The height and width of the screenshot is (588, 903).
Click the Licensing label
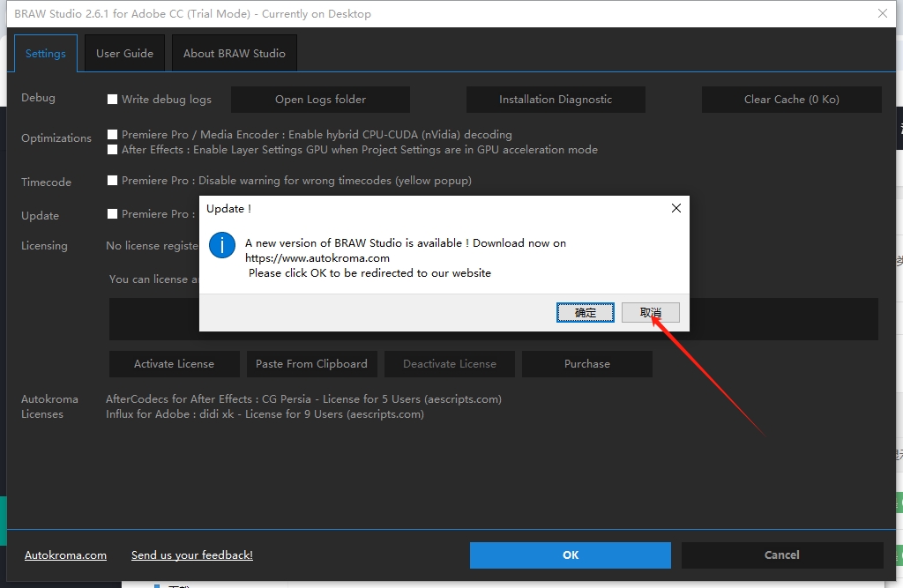pos(44,246)
